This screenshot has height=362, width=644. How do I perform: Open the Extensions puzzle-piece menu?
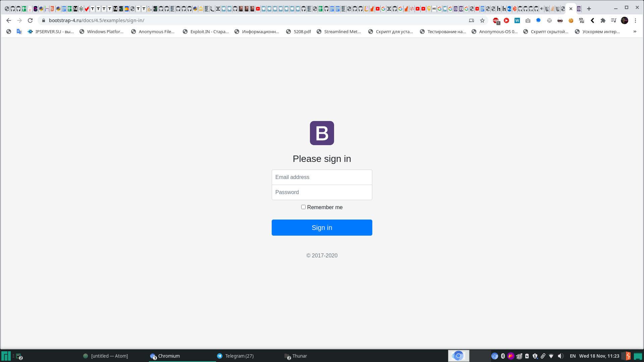(603, 20)
